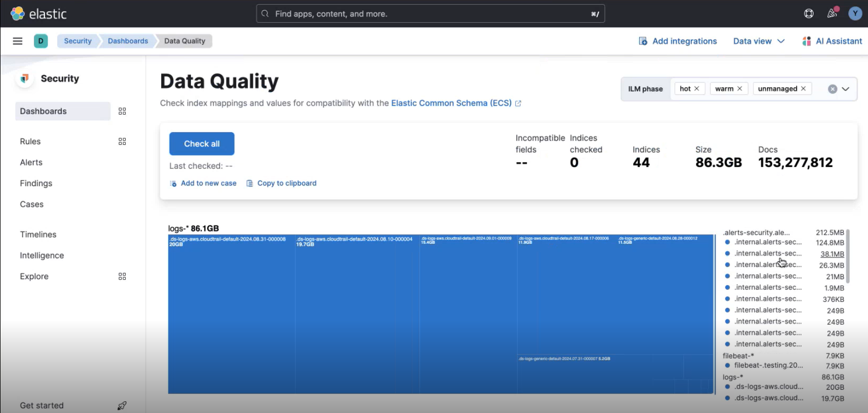This screenshot has height=413, width=868.
Task: Open the Y user profile avatar
Action: pyautogui.click(x=855, y=14)
